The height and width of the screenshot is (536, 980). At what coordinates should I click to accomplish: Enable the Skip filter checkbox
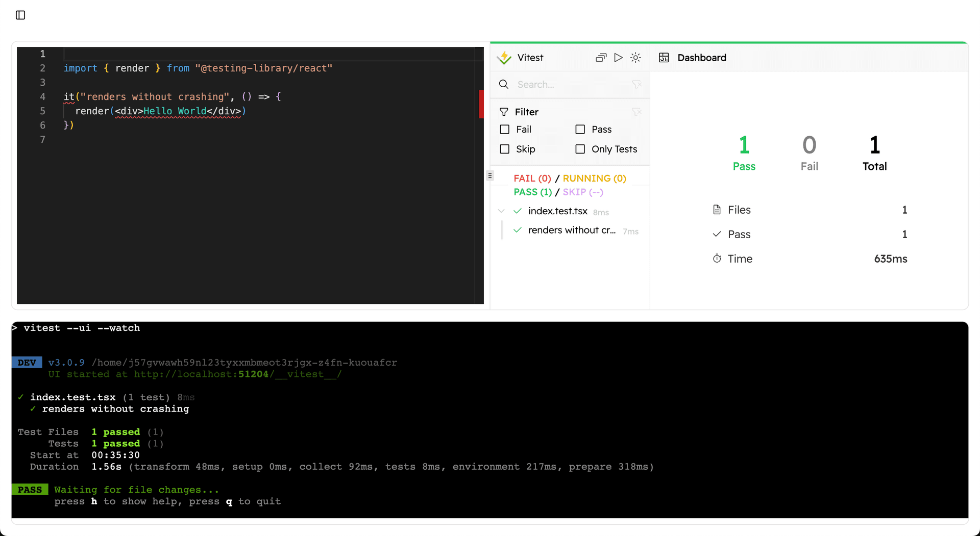point(505,149)
